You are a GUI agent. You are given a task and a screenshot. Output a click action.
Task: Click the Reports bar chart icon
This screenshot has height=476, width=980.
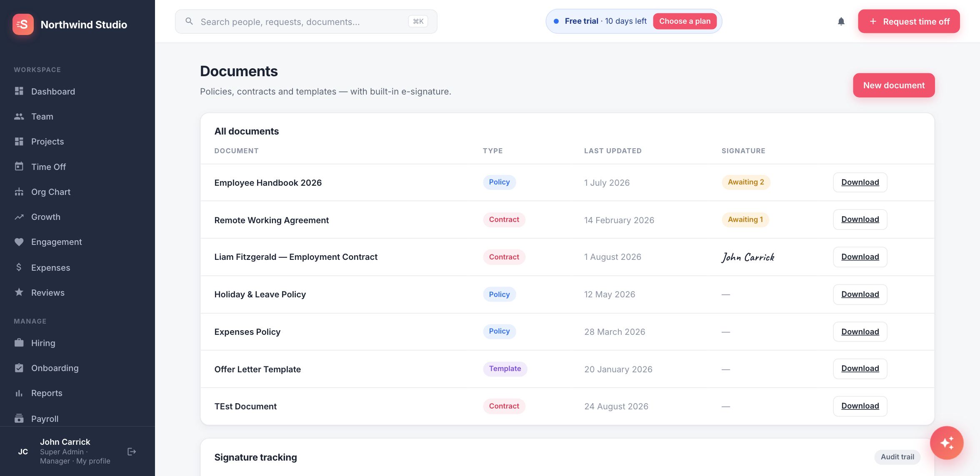(x=19, y=393)
